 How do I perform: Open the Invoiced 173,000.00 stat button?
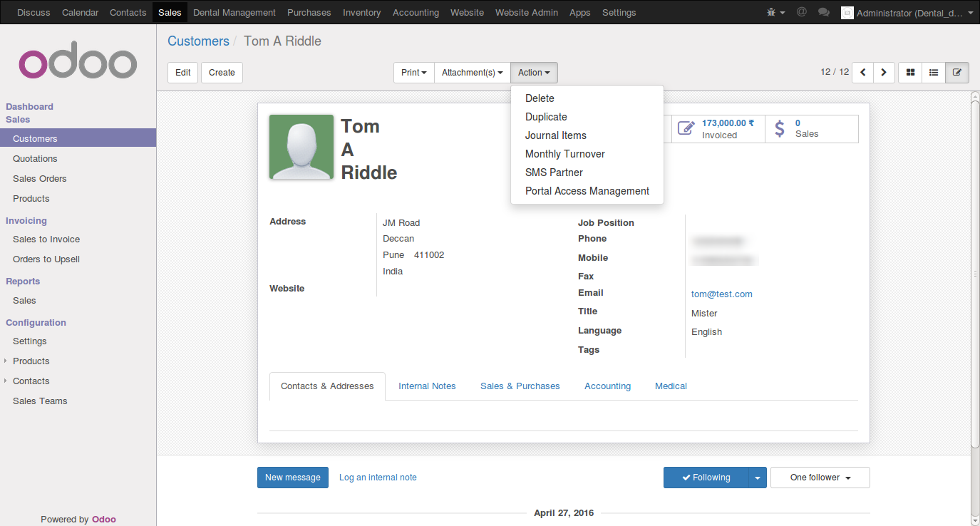click(718, 129)
